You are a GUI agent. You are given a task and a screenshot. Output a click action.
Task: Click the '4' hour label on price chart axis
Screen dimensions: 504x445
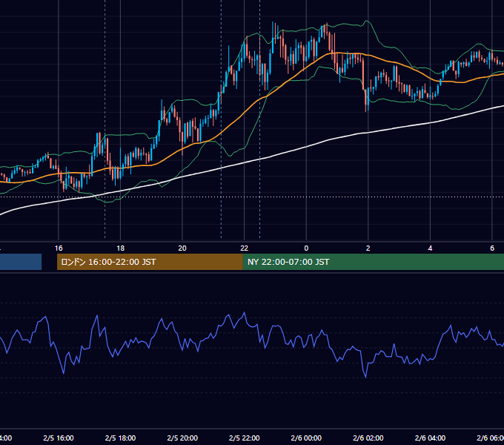430,248
